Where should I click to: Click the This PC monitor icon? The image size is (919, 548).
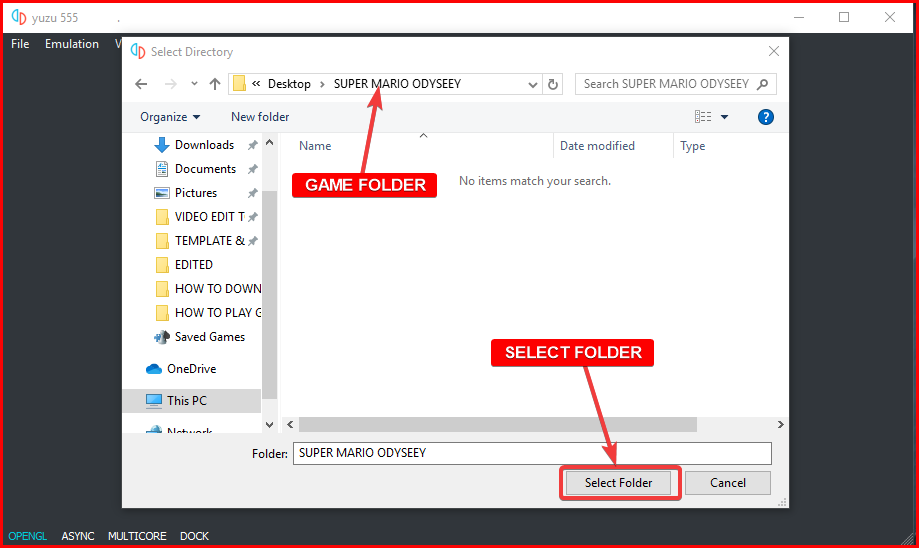[154, 401]
